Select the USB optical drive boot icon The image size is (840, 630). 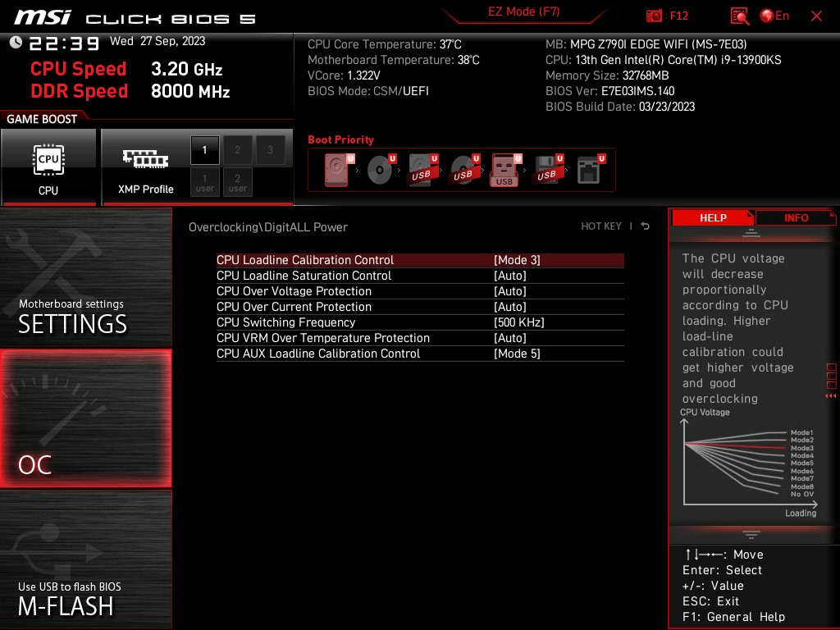464,170
